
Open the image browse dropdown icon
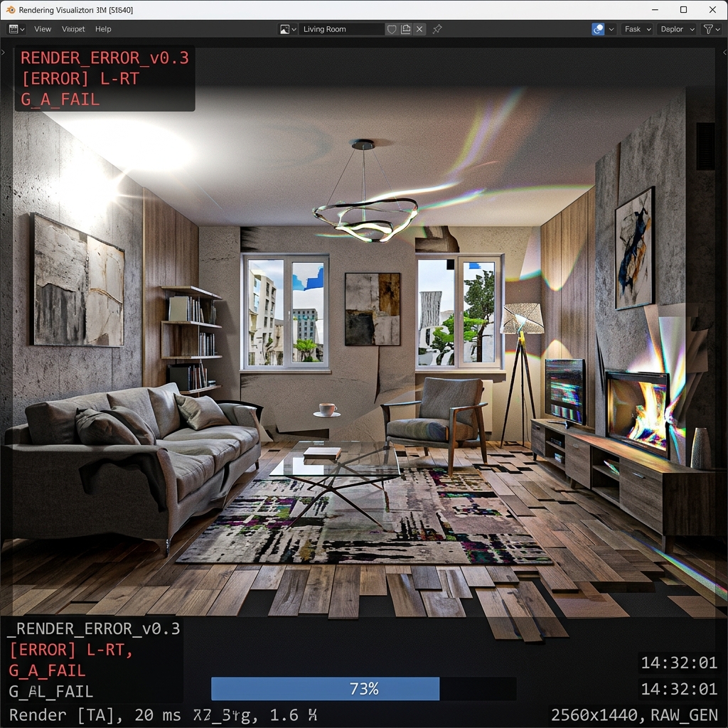coord(288,29)
